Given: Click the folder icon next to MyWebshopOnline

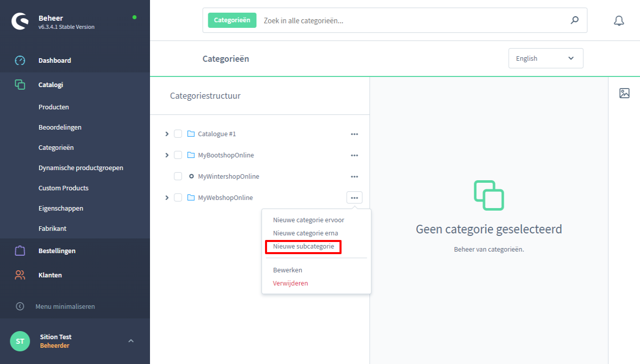Looking at the screenshot, I should (191, 197).
